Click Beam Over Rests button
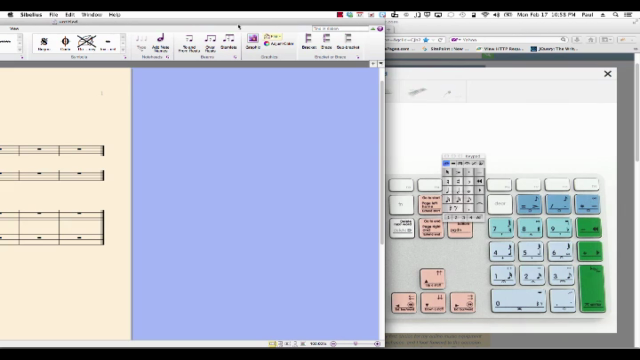 coord(210,43)
